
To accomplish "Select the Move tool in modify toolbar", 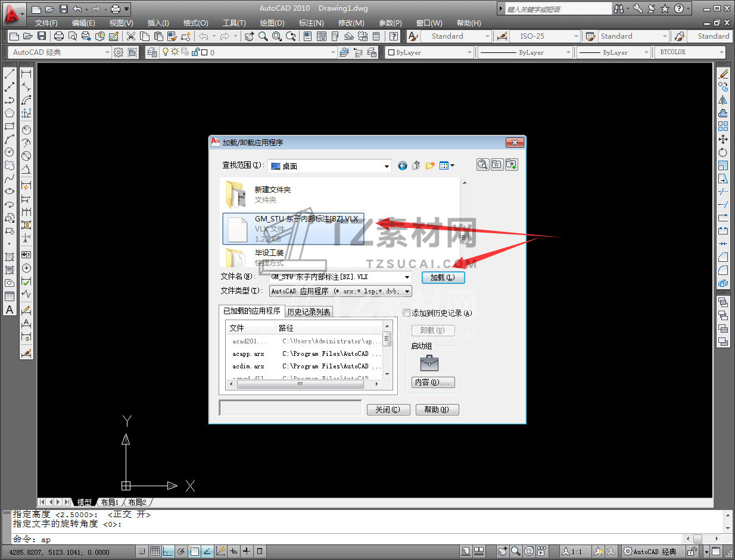I will click(x=723, y=139).
